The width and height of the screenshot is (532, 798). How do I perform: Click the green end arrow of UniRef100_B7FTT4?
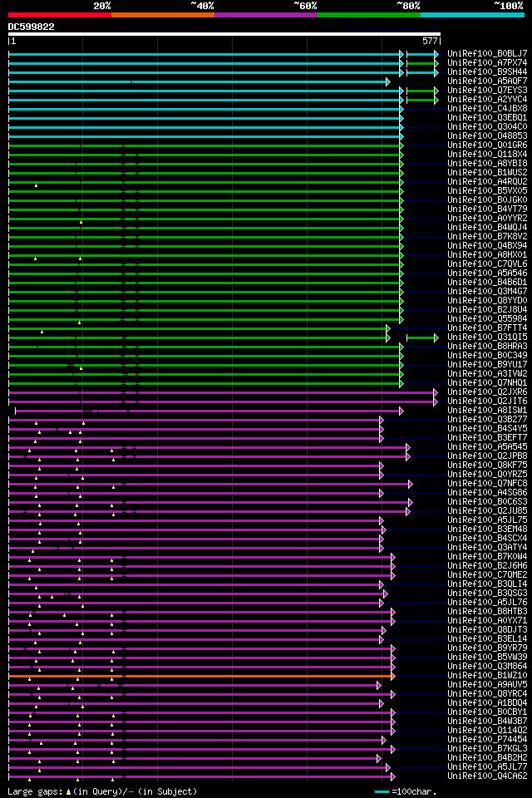(388, 329)
